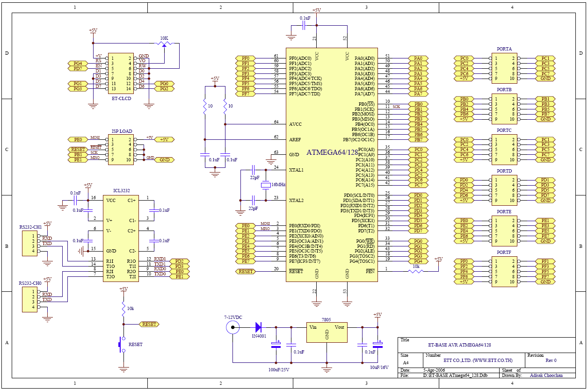Screen dimensions: 588x390
Task: Select pin name 'PD0(SCL/INT0)'
Action: click(359, 195)
